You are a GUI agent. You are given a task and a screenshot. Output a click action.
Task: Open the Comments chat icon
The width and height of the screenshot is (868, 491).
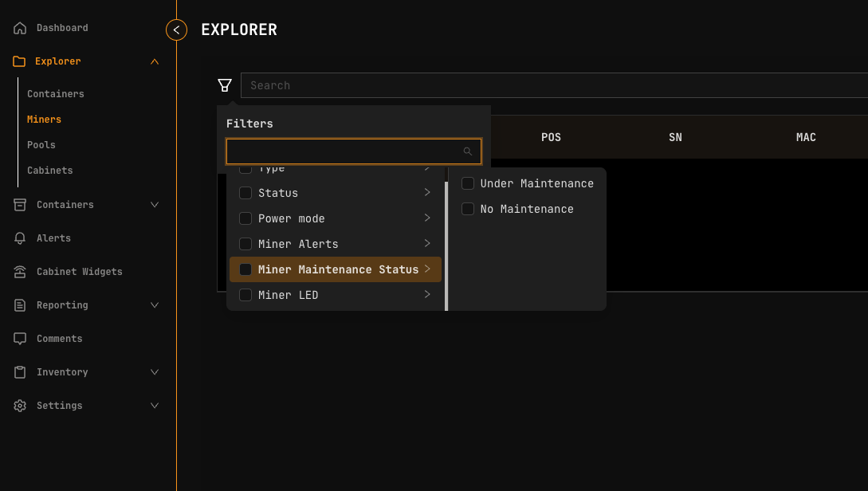pos(19,338)
